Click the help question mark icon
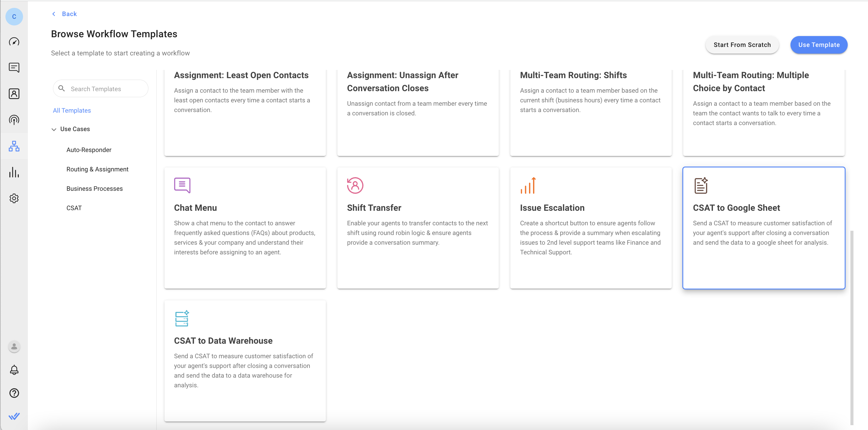Viewport: 868px width, 430px height. [x=14, y=393]
